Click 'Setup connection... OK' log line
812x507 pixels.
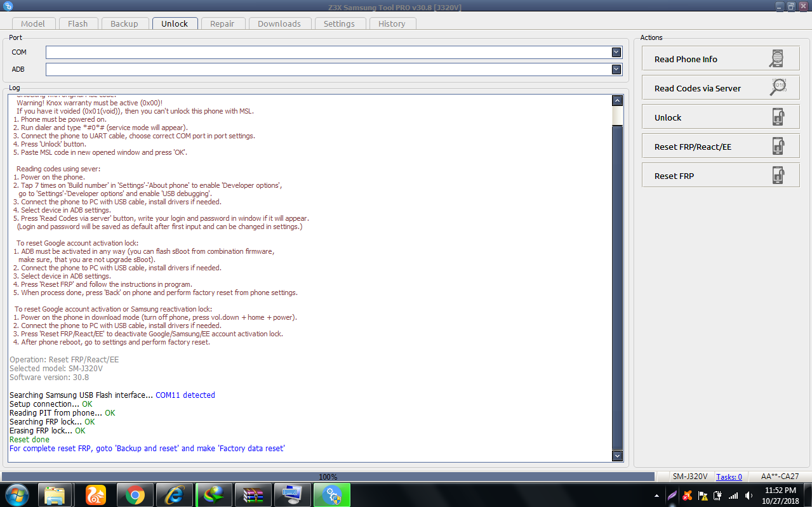[x=51, y=404]
